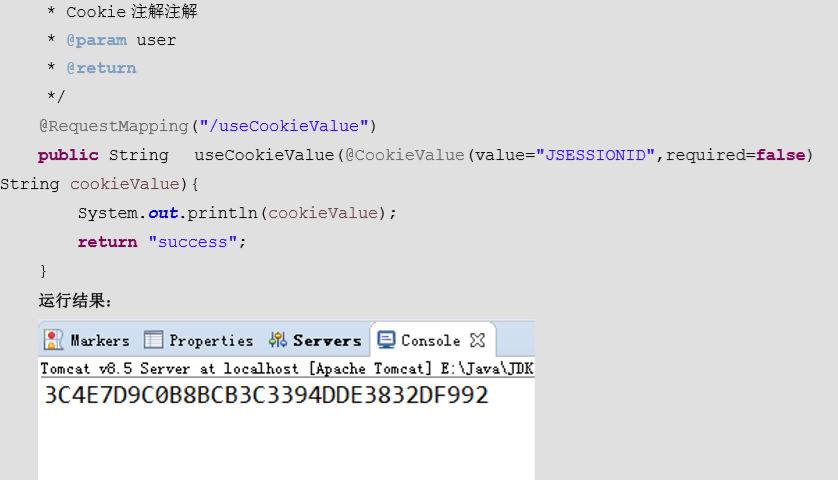Click the Console monitor icon
Image resolution: width=838 pixels, height=480 pixels.
pyautogui.click(x=386, y=340)
